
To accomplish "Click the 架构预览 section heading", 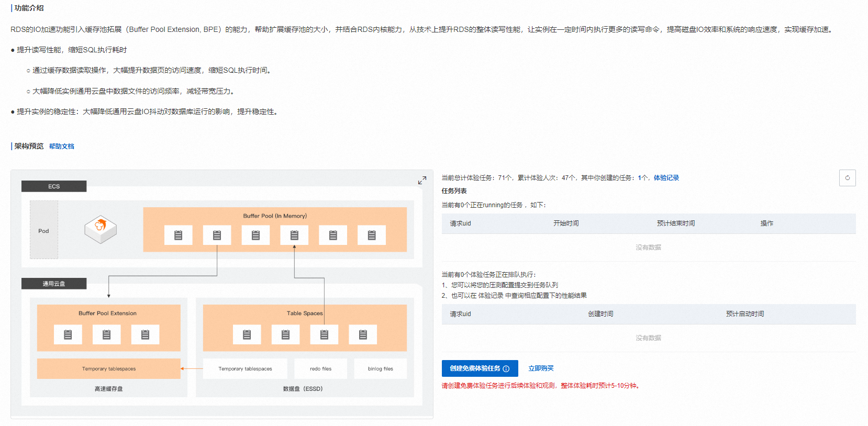I will point(29,146).
